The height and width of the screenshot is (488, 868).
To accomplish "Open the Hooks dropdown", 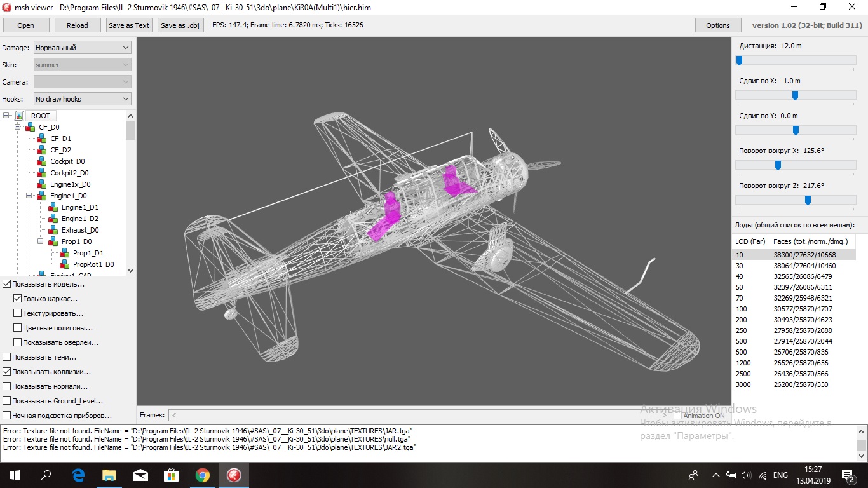I will pyautogui.click(x=82, y=99).
